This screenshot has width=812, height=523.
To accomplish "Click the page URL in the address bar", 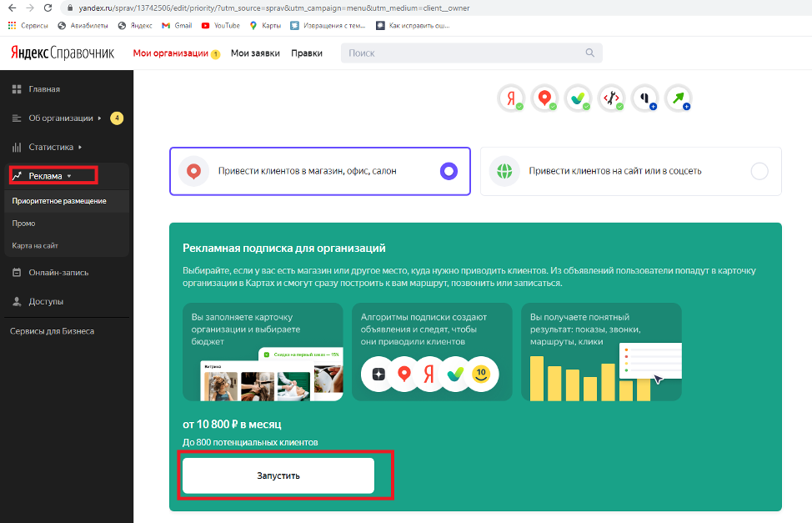I will (x=274, y=8).
